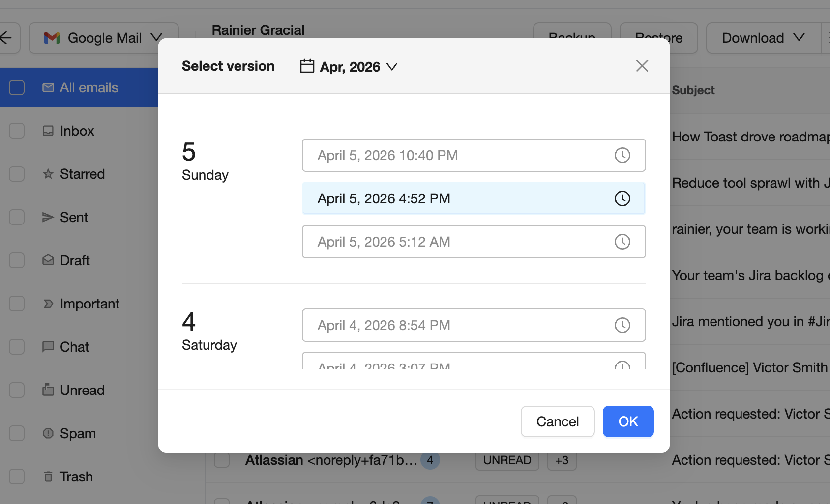Image resolution: width=830 pixels, height=504 pixels.
Task: Click the star icon beside Starred
Action: click(x=48, y=174)
